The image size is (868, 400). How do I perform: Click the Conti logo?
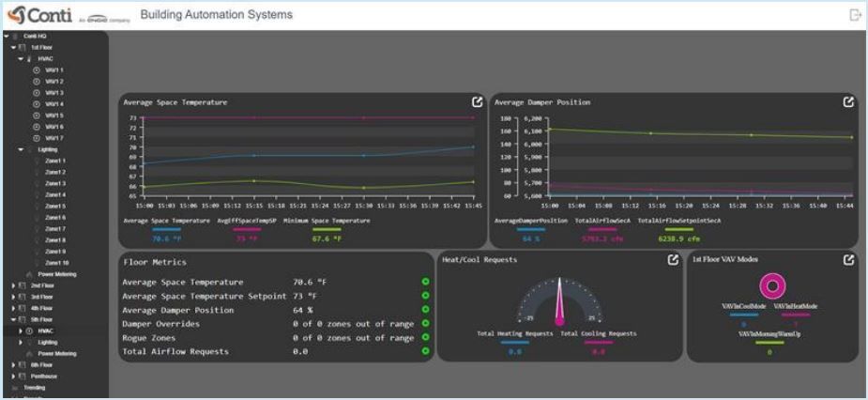tap(39, 15)
